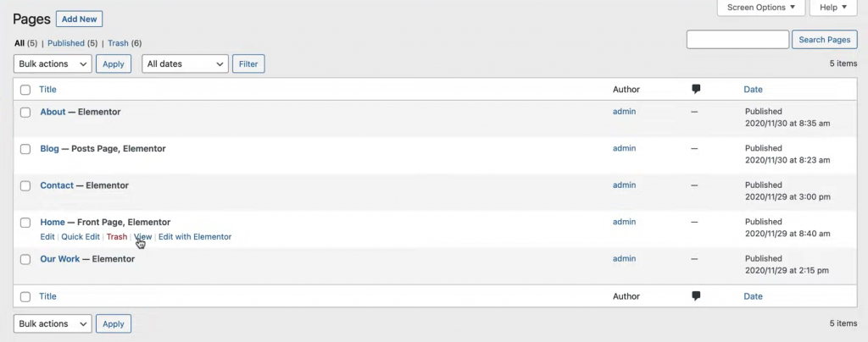This screenshot has height=342, width=868.
Task: Open the bottom Bulk actions dropdown
Action: 53,324
